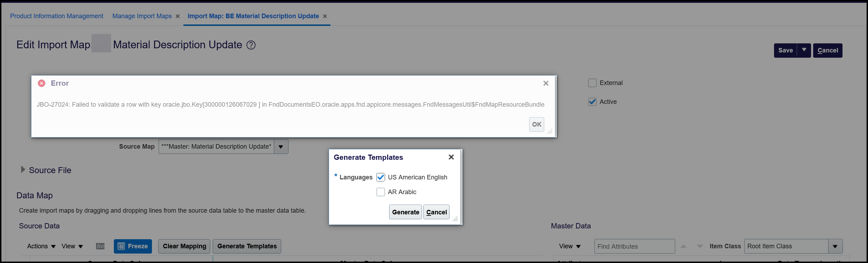Close the Import Map: BE Material Description Update tab
Screen dimensions: 868x263
tap(325, 16)
